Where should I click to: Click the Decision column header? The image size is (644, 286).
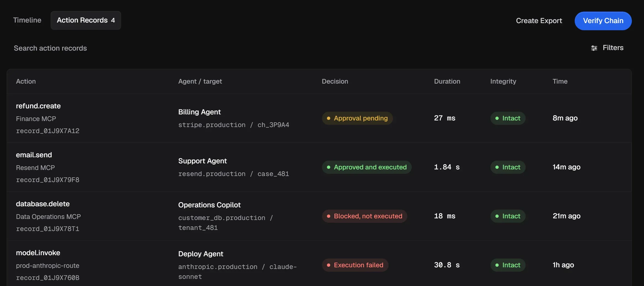coord(335,81)
